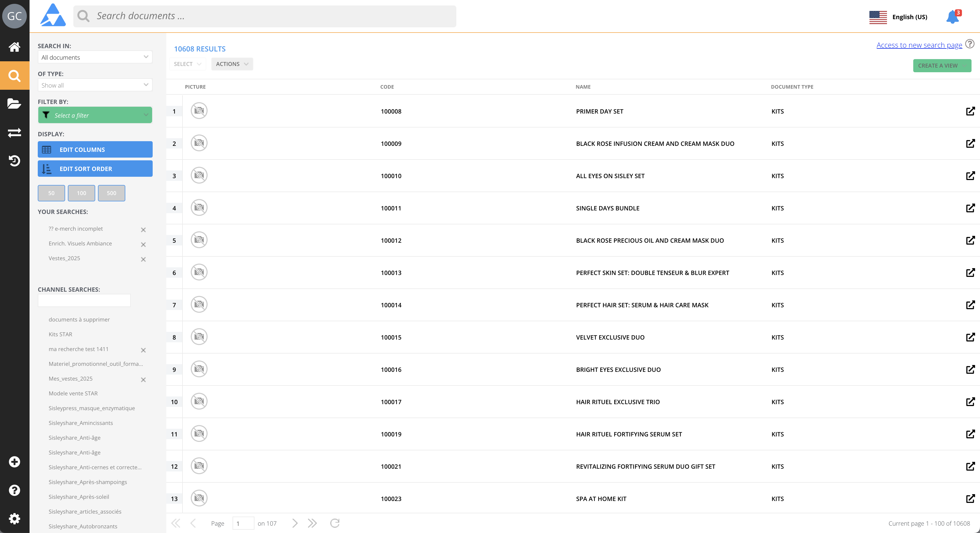Follow Access to new search page link
The height and width of the screenshot is (533, 980).
(x=919, y=45)
